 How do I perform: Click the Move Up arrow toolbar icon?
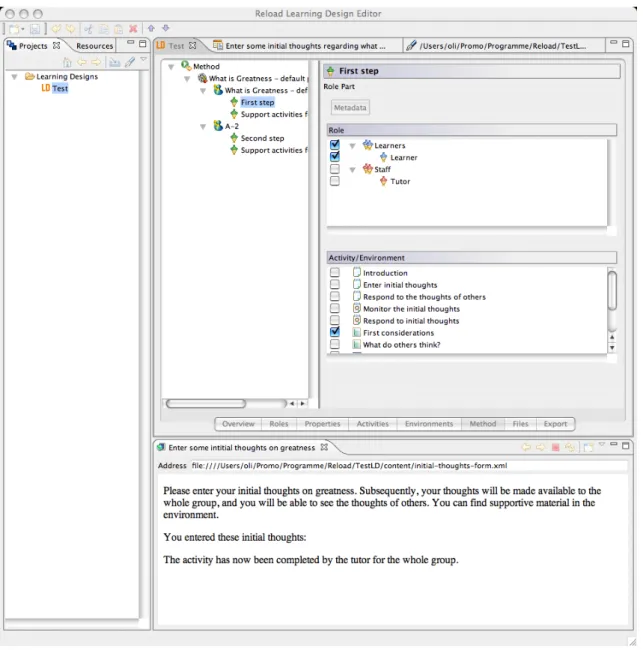point(151,28)
